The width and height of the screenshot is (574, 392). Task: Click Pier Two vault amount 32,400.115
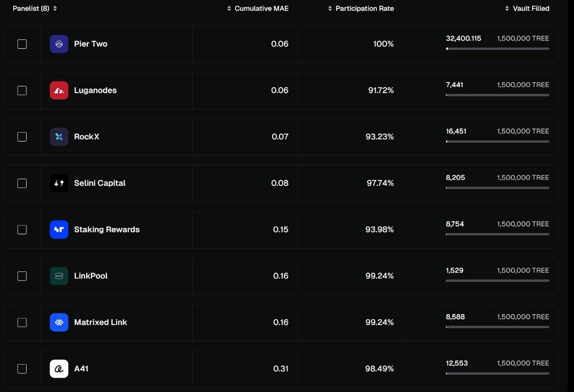click(x=464, y=38)
